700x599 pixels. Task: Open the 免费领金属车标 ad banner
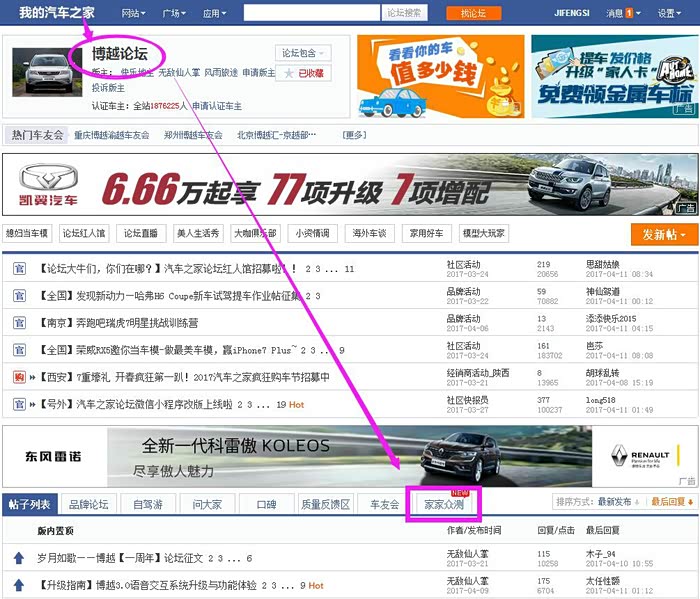click(x=614, y=77)
